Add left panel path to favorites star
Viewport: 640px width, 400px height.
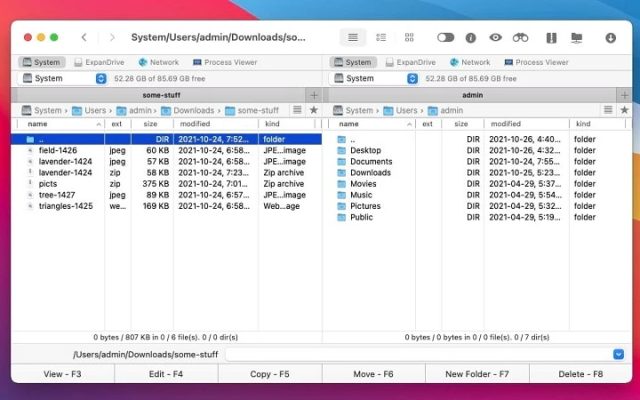(x=314, y=110)
